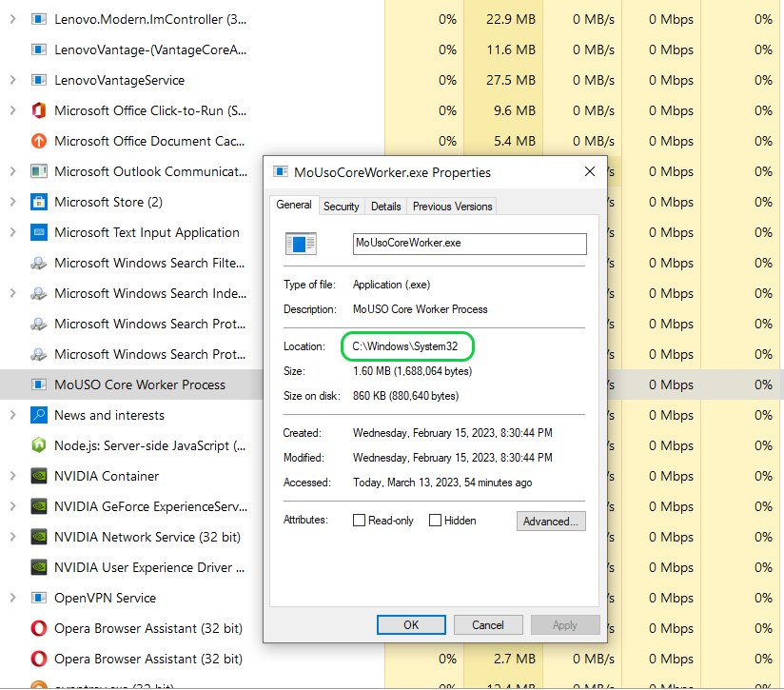Click the Apply button
This screenshot has height=690, width=784.
pyautogui.click(x=565, y=625)
